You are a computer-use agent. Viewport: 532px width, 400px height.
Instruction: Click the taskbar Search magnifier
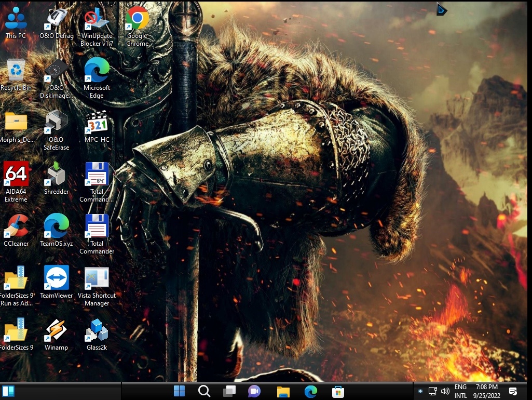pyautogui.click(x=204, y=391)
